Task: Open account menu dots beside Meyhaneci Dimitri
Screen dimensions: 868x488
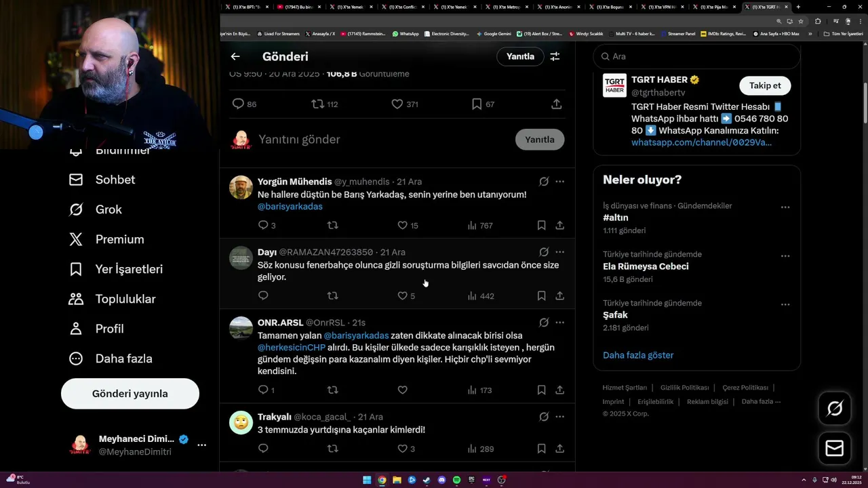Action: (x=201, y=445)
